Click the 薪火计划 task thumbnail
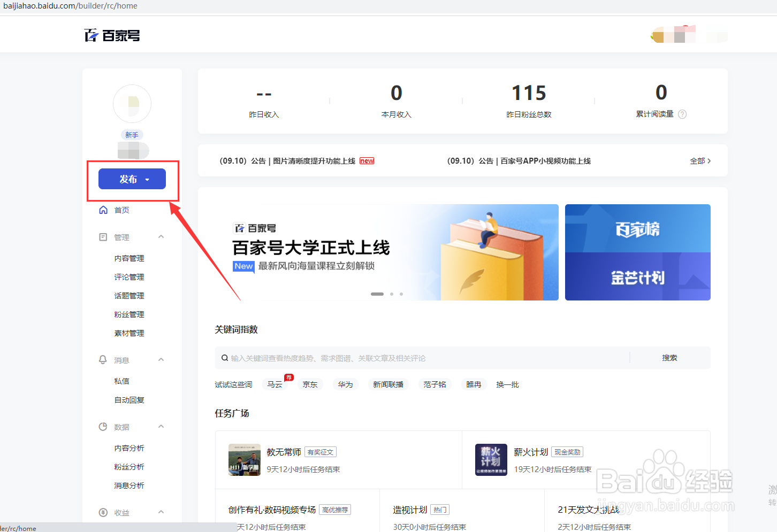 tap(491, 460)
